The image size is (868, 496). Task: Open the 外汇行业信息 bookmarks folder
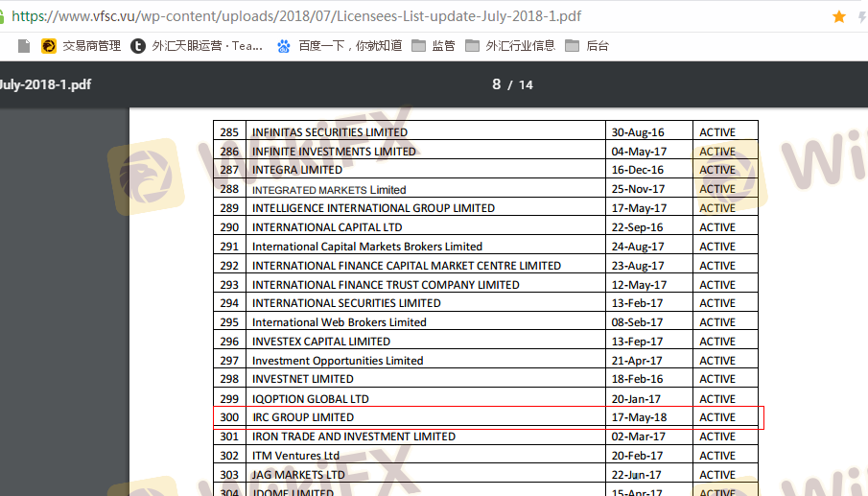(510, 46)
